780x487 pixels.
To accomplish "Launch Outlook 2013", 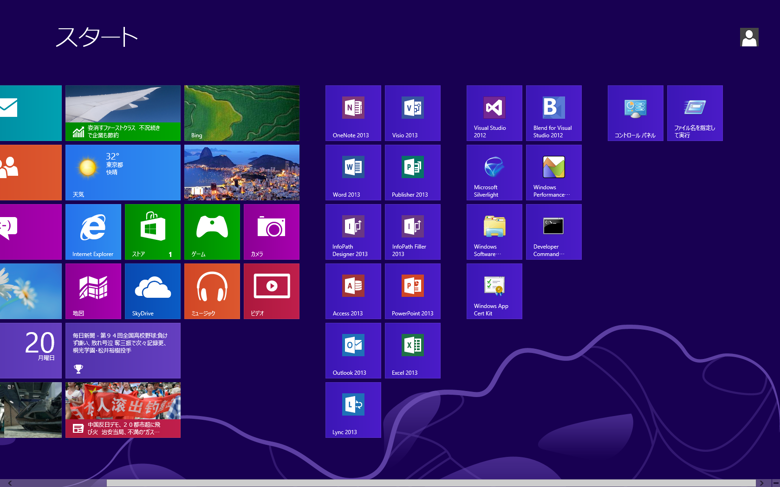I will pos(353,351).
